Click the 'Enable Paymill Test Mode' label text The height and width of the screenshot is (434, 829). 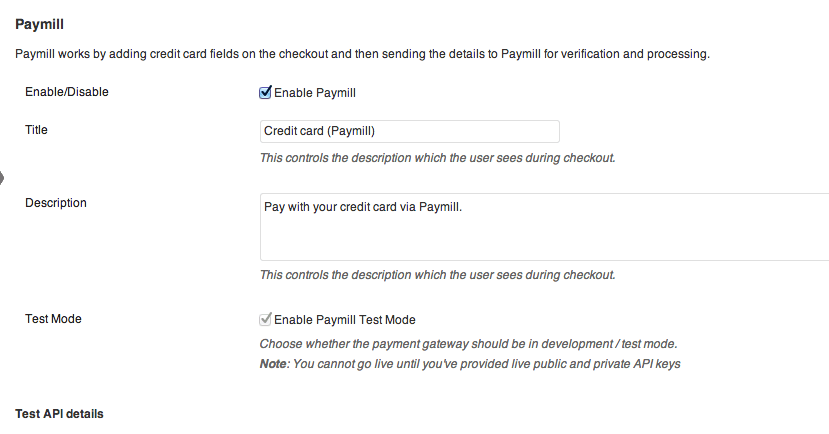(345, 320)
